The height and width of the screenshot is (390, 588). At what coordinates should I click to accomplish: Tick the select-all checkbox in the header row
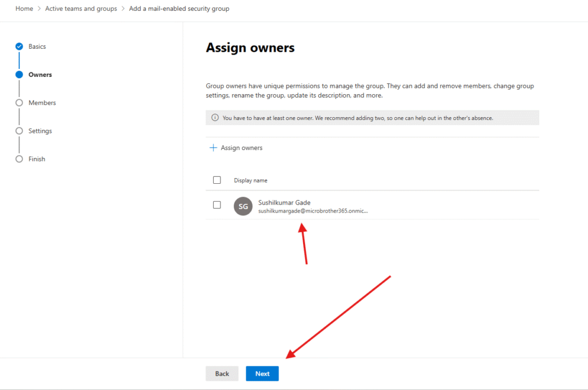tap(217, 180)
